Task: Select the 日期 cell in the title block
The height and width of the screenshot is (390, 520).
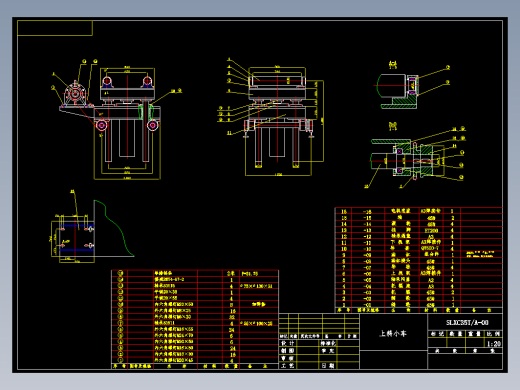Action: pyautogui.click(x=328, y=366)
